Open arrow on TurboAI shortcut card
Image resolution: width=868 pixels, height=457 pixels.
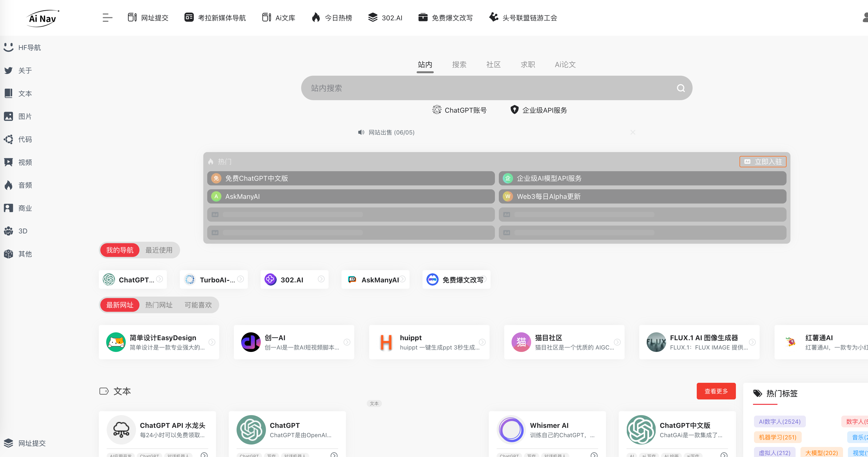click(240, 279)
